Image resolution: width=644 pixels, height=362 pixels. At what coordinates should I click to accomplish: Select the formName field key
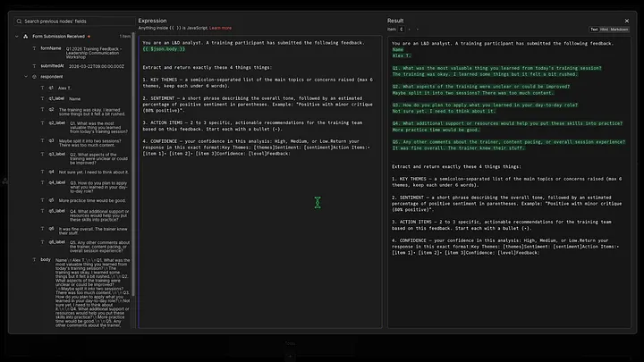coord(51,48)
